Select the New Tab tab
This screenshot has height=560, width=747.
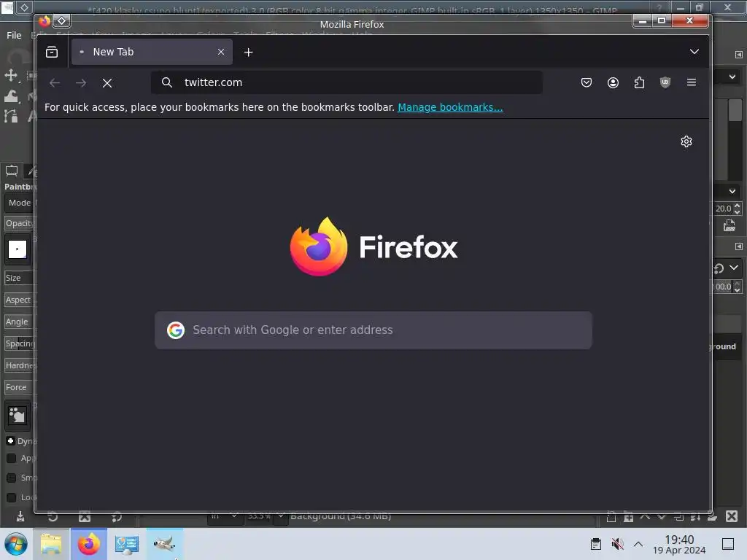[152, 52]
